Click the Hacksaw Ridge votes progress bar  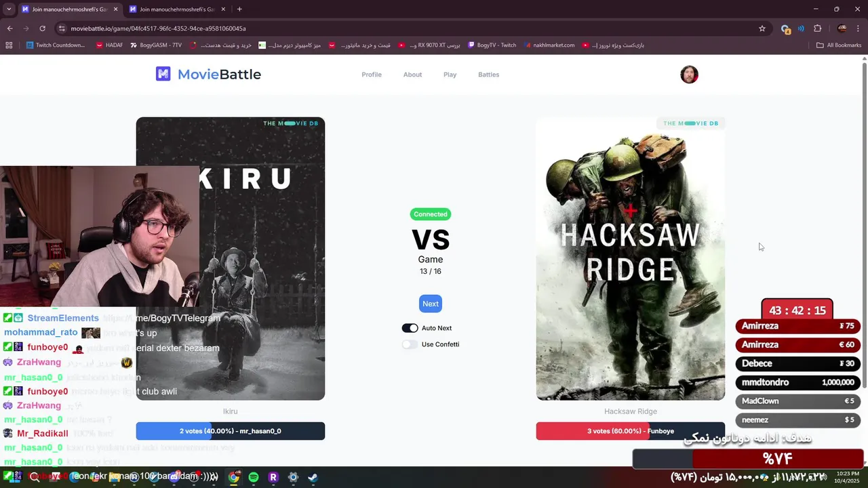coord(631,431)
